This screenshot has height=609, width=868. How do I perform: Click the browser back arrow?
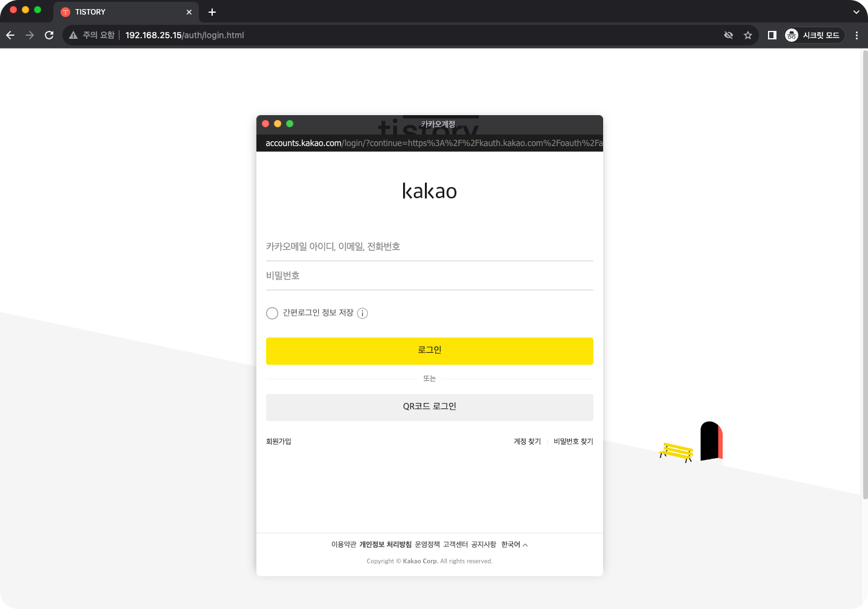click(10, 35)
